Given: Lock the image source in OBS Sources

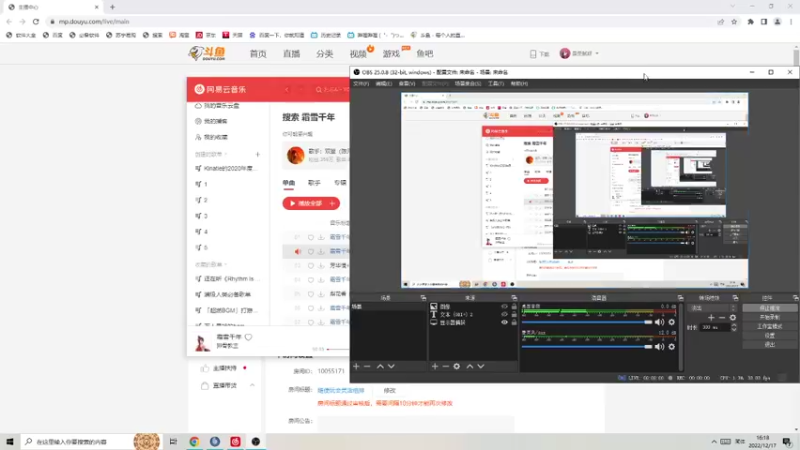Looking at the screenshot, I should click(x=514, y=307).
